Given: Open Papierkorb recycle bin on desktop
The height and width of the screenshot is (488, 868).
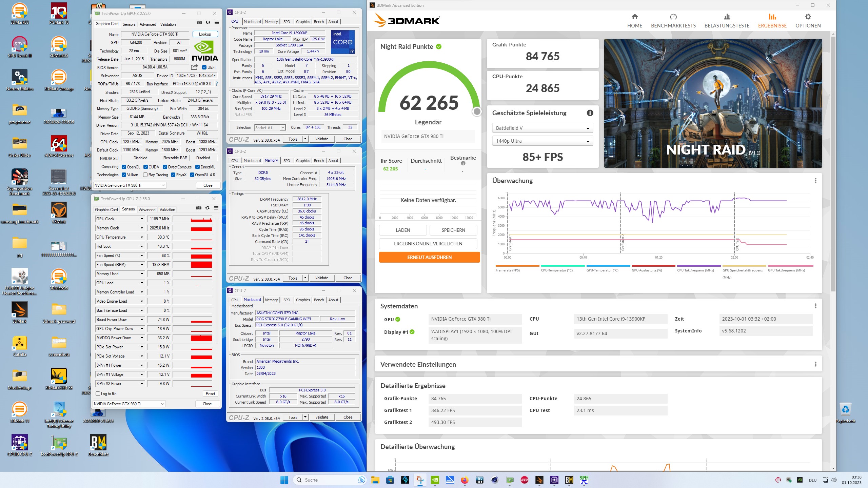Looking at the screenshot, I should pos(846,412).
